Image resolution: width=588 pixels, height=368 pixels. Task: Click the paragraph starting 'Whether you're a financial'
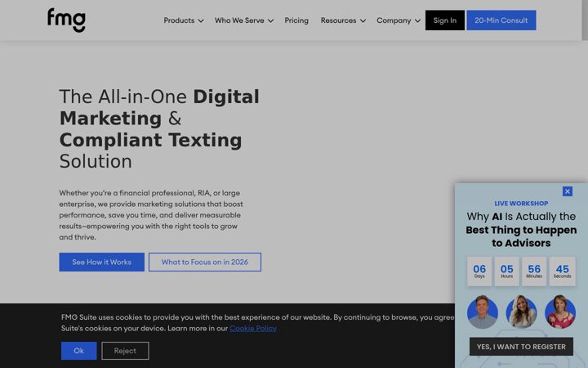coord(151,215)
